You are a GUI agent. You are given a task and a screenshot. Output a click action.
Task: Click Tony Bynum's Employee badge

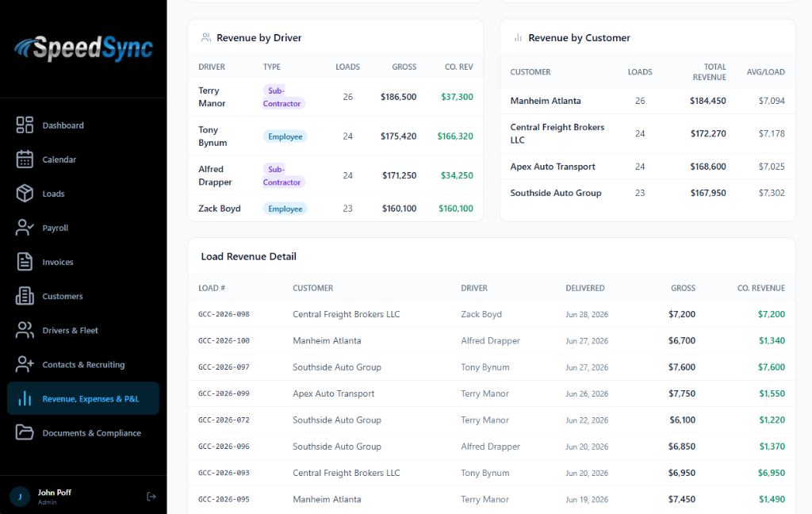285,136
